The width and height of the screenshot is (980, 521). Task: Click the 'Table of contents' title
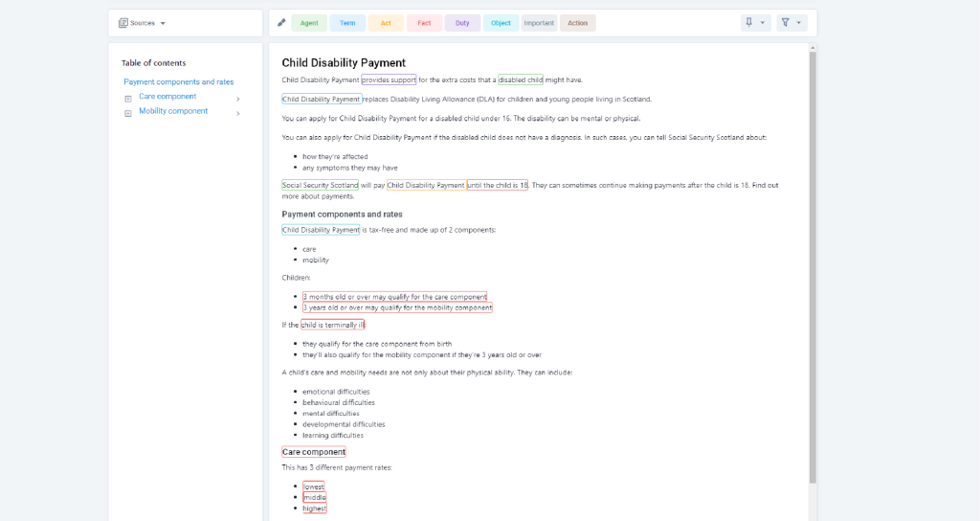(x=153, y=62)
